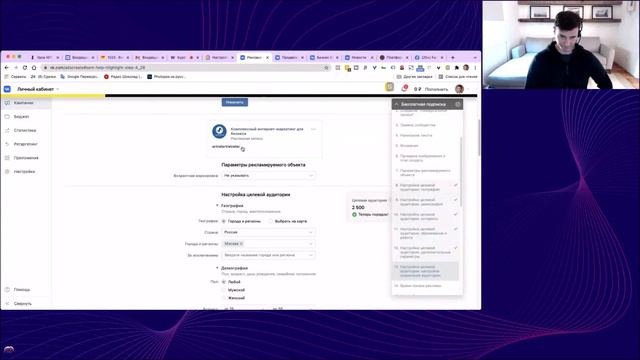Image resolution: width=640 pixels, height=360 pixels.
Task: Open Приложения in the left sidebar
Action: [x=26, y=158]
